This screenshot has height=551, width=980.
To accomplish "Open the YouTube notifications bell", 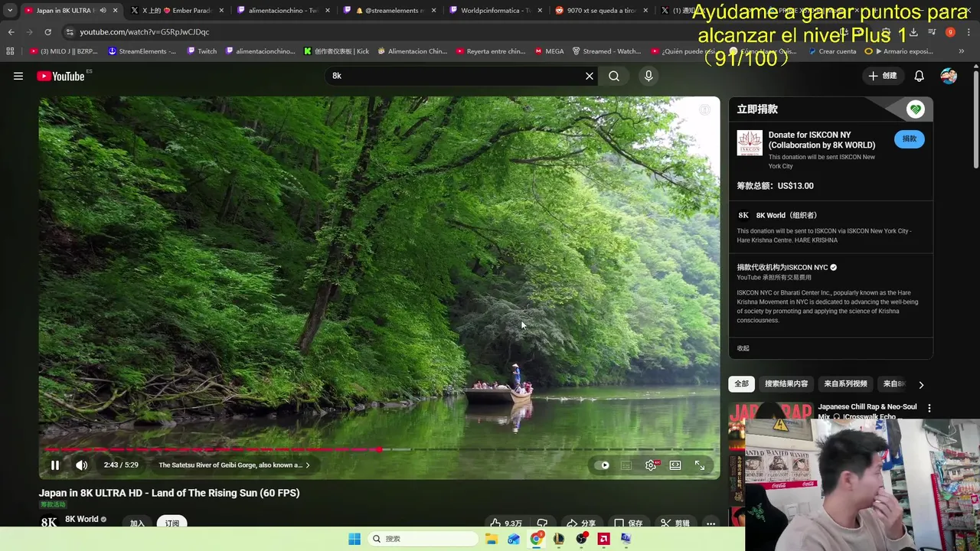I will (x=919, y=76).
